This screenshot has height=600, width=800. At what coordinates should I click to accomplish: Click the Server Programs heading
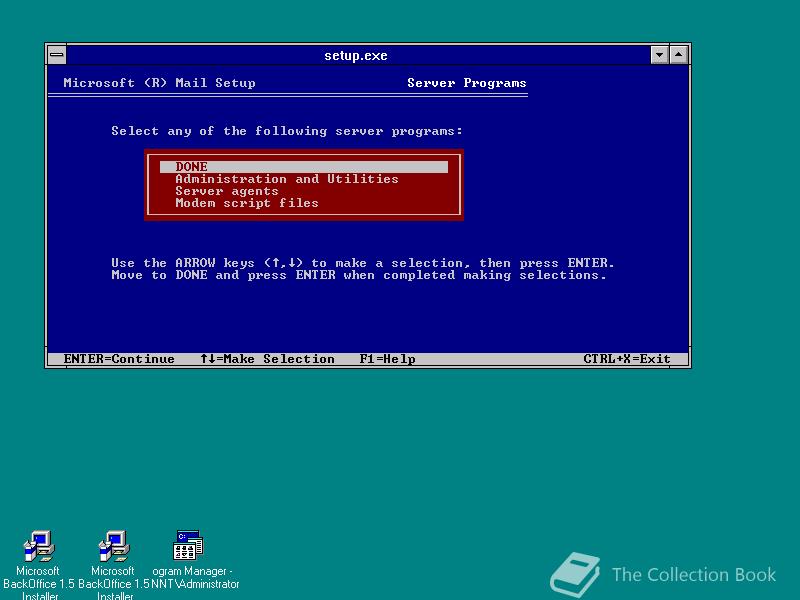(466, 83)
